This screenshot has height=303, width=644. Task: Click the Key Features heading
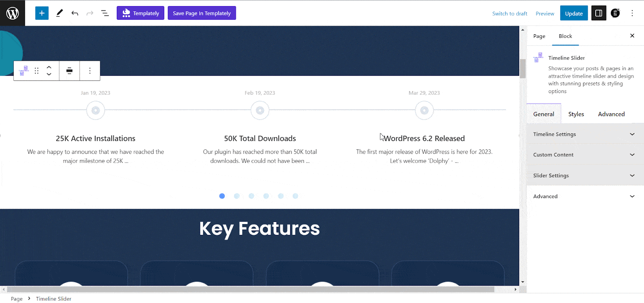[260, 229]
